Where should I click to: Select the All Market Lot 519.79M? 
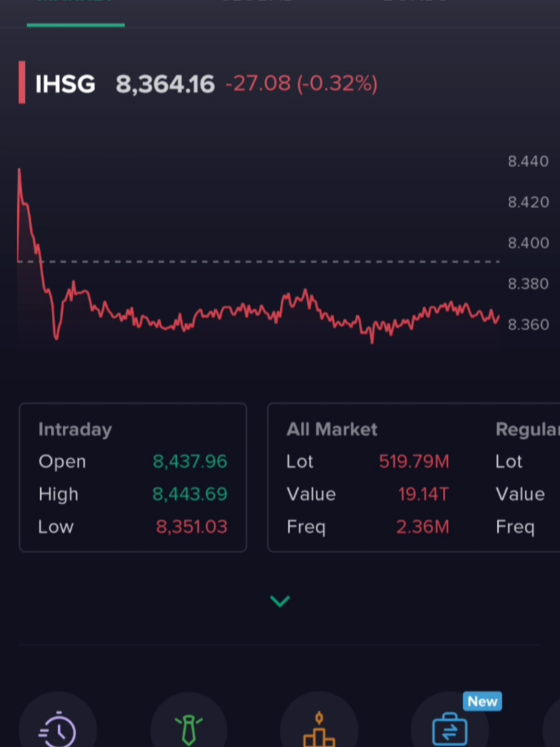414,461
